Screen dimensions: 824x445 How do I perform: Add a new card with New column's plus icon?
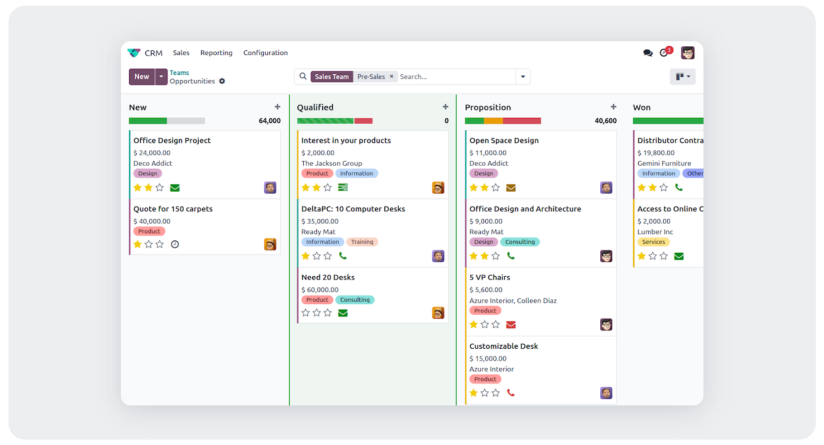277,107
